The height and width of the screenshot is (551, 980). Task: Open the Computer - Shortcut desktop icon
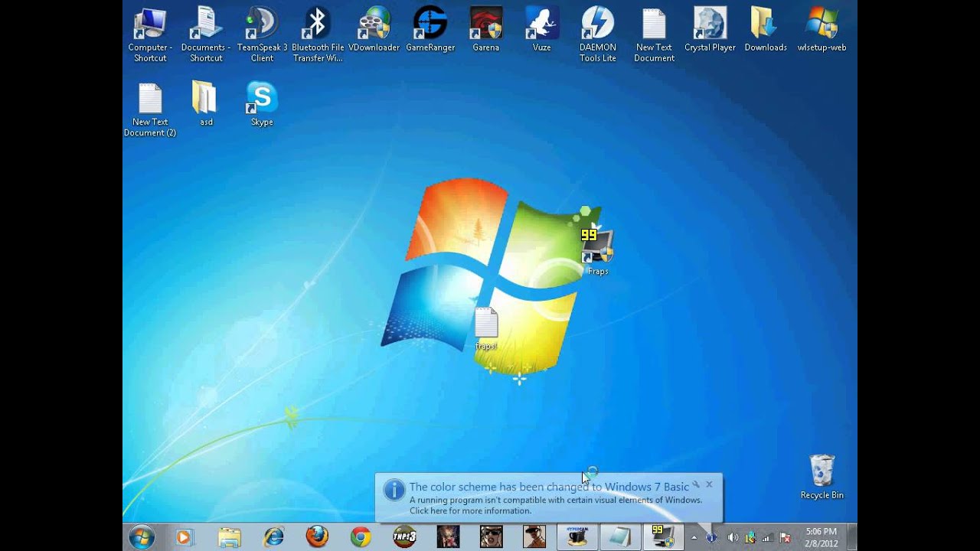click(150, 34)
